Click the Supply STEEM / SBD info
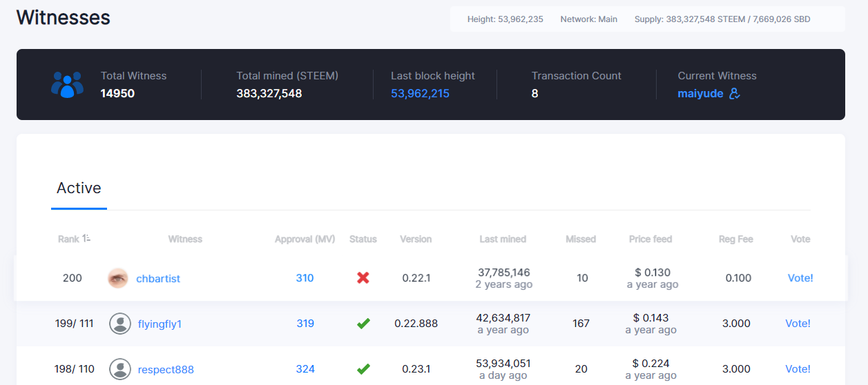Viewport: 868px width, 385px height. click(722, 19)
